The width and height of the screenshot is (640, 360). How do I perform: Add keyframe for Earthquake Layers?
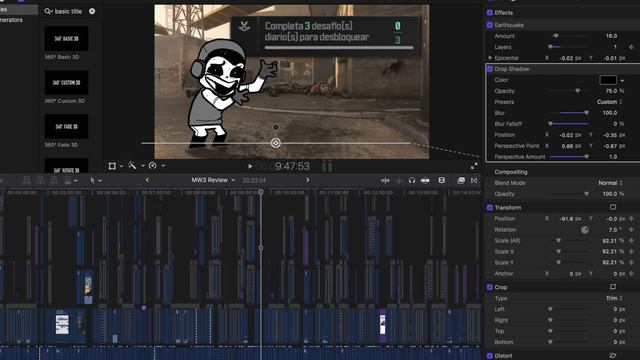point(631,47)
